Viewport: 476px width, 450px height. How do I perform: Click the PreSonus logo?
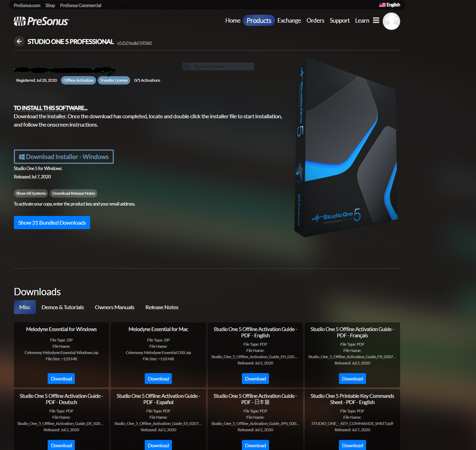pyautogui.click(x=41, y=21)
